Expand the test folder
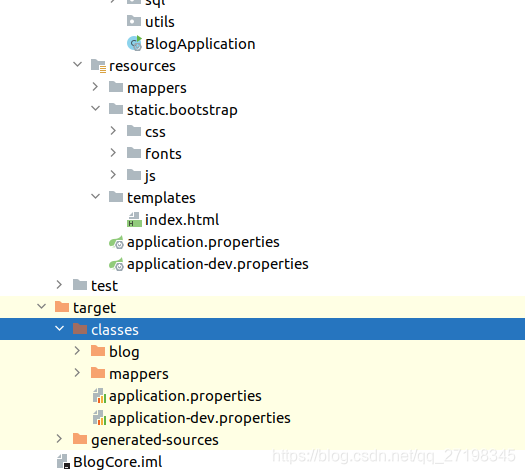Image resolution: width=525 pixels, height=474 pixels. 59,285
